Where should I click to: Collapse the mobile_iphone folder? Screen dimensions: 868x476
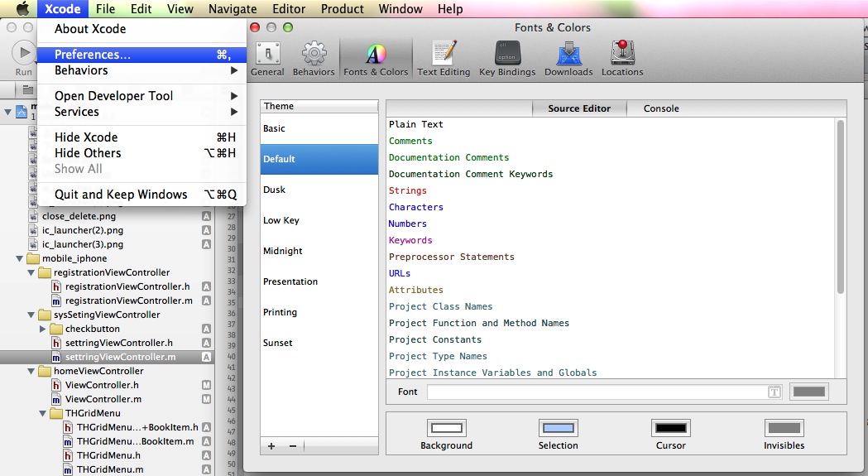click(20, 259)
